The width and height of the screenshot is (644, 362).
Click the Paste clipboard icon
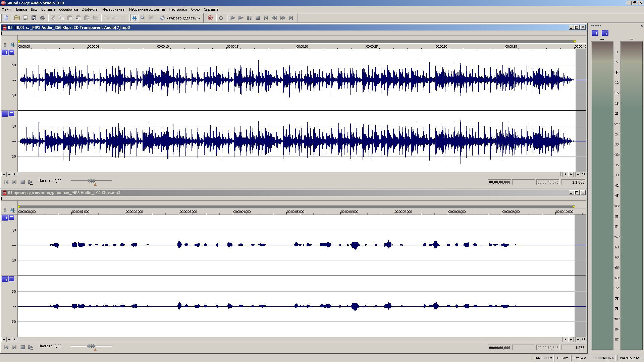[x=70, y=18]
